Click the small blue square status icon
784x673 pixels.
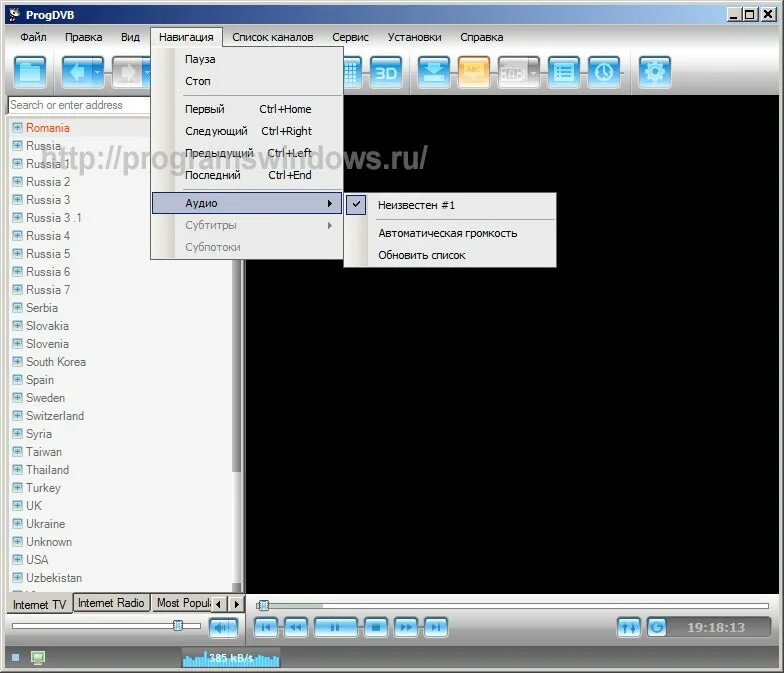pyautogui.click(x=16, y=657)
